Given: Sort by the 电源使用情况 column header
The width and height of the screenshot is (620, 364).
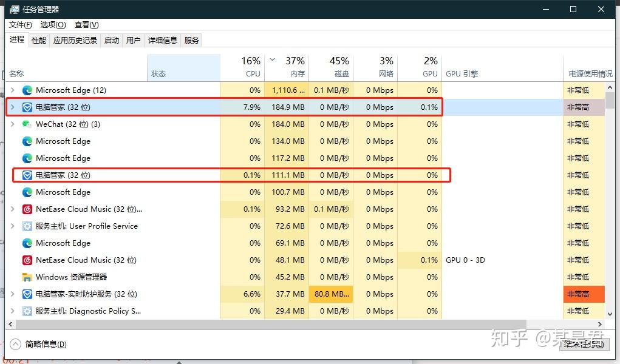Looking at the screenshot, I should pyautogui.click(x=589, y=68).
